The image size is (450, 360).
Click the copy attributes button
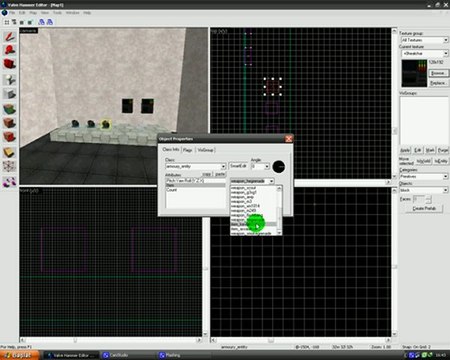point(207,174)
